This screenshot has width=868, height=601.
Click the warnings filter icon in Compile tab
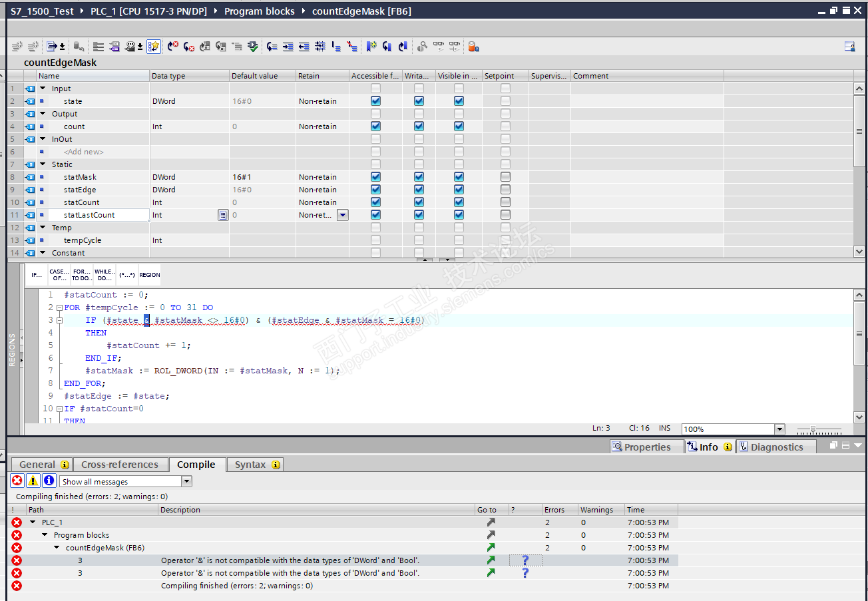(x=33, y=481)
